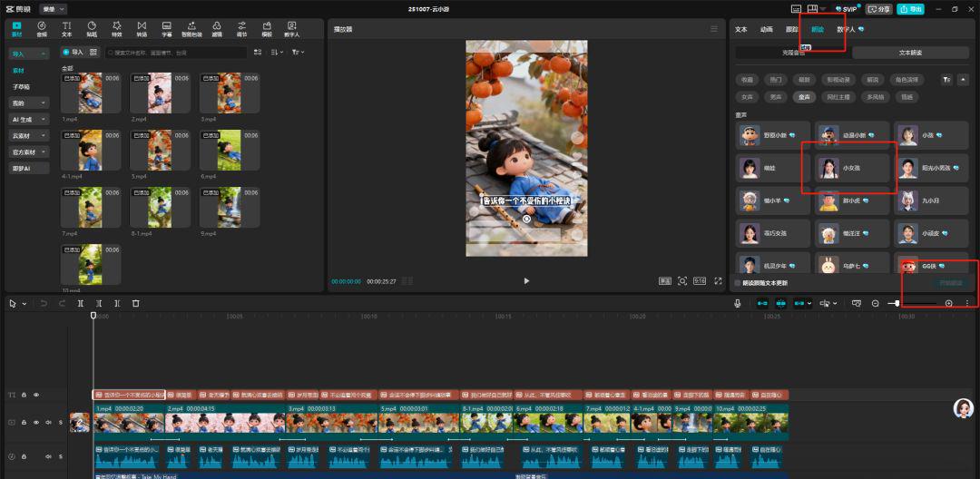Screen dimensions: 980x479
Task: Toggle lock on the text track
Action: 24,396
